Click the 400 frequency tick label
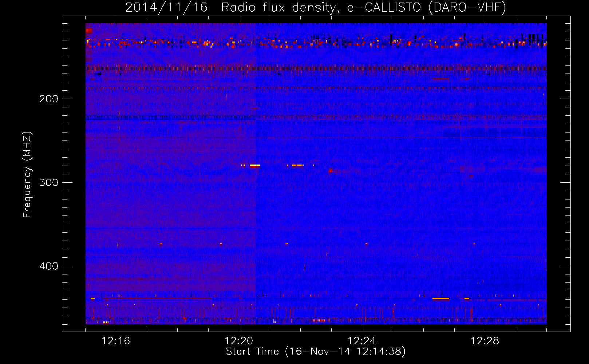The image size is (589, 364). [x=49, y=266]
